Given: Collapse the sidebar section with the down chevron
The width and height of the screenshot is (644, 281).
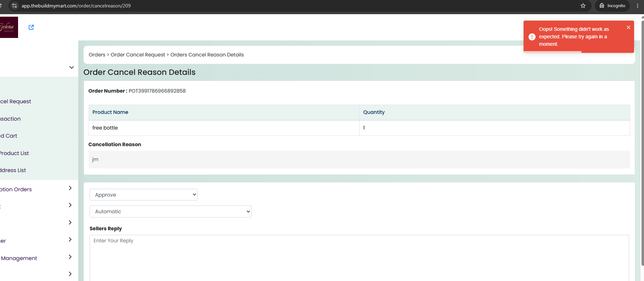Looking at the screenshot, I should (72, 67).
